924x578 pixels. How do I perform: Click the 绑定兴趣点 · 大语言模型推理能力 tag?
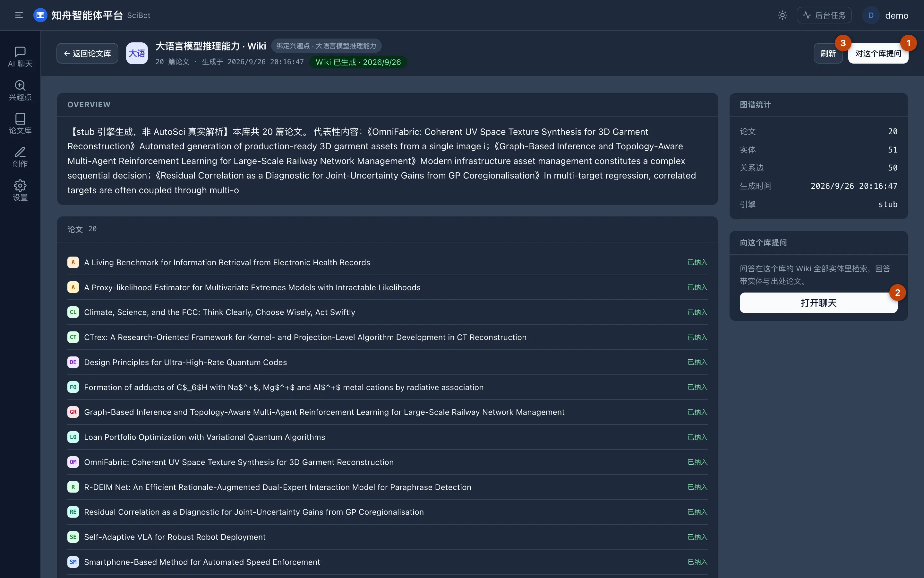(326, 46)
